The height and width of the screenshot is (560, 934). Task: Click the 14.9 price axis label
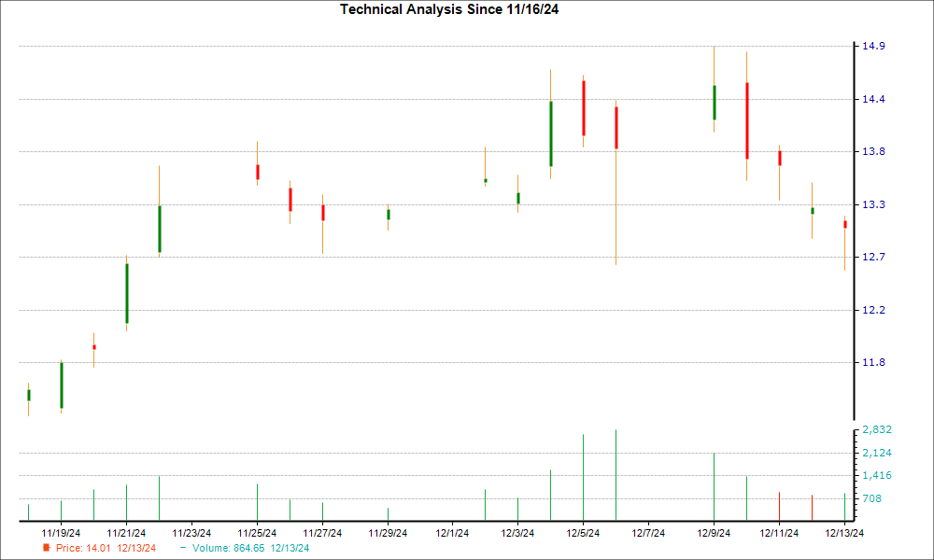pos(872,47)
